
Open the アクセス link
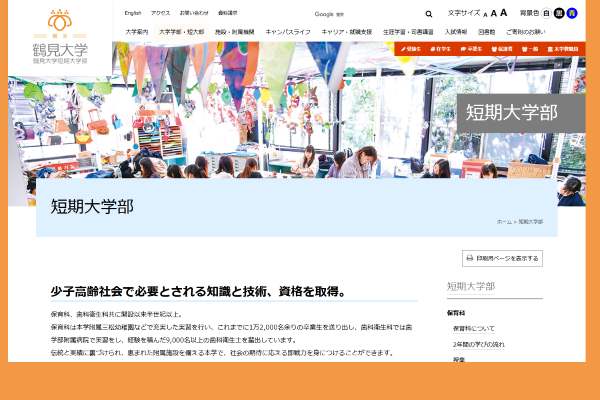click(160, 13)
